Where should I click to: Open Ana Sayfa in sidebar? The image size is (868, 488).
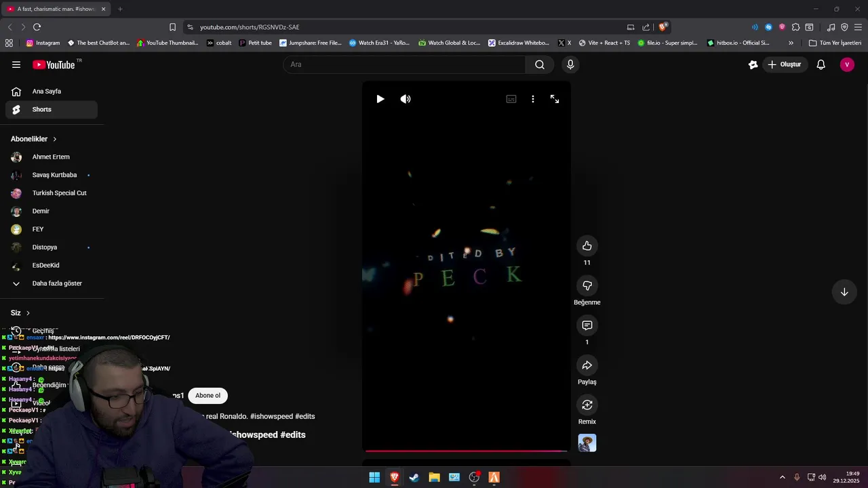(52, 91)
